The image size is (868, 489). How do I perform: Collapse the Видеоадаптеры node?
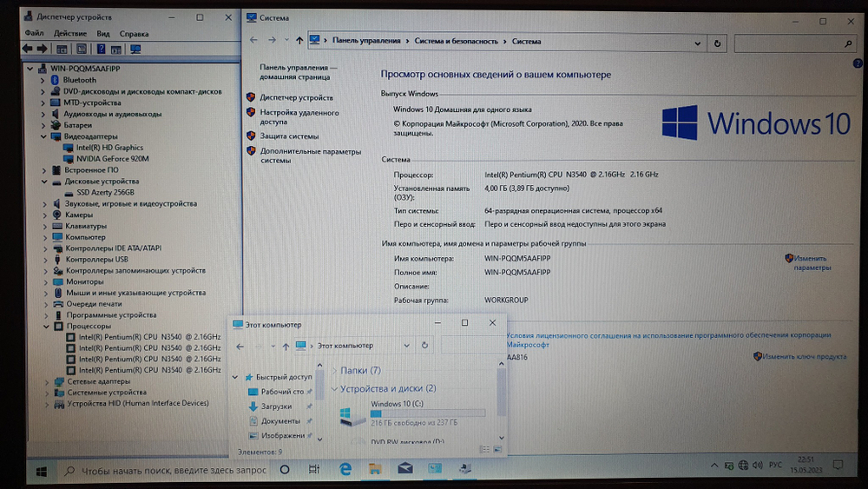point(43,136)
